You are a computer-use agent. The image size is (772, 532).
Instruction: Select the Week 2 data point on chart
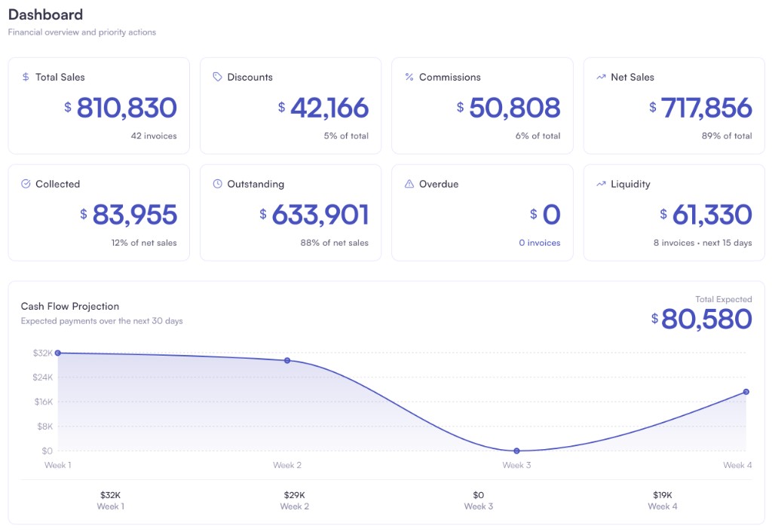[x=287, y=360]
